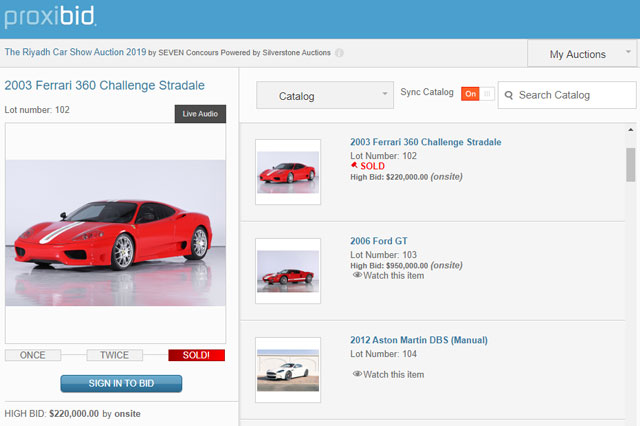Click the search magnifier icon
The width and height of the screenshot is (640, 426).
509,95
